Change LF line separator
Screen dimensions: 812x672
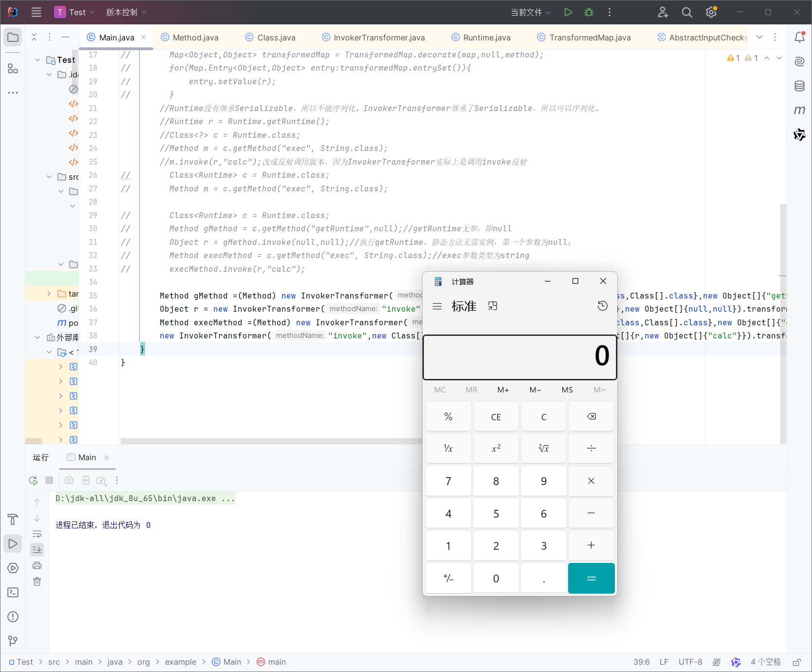tap(664, 662)
